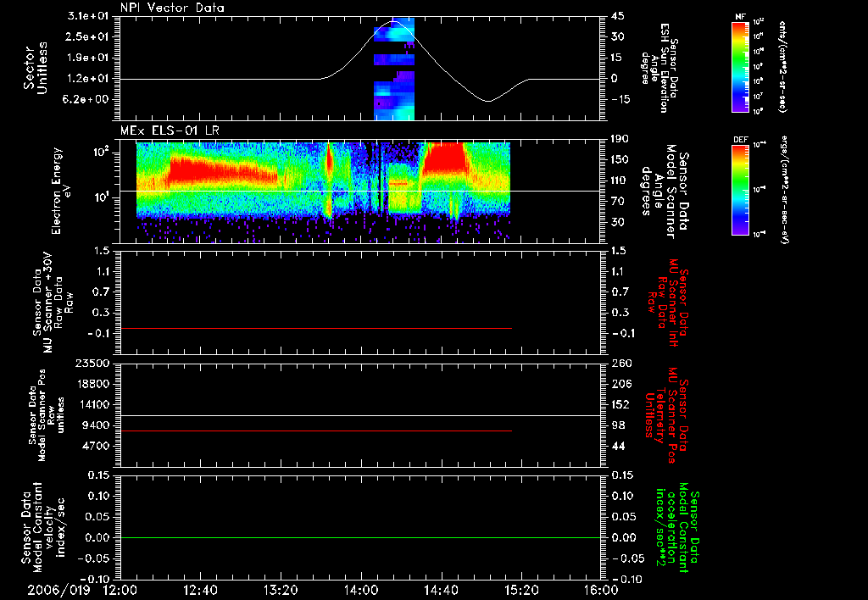This screenshot has height=600, width=868.
Task: Click the 45 degree sun elevation tick
Action: [618, 16]
